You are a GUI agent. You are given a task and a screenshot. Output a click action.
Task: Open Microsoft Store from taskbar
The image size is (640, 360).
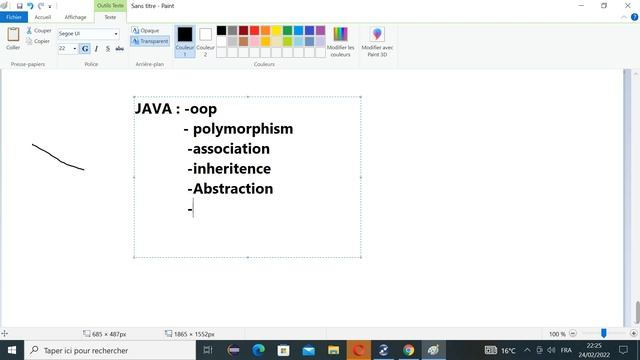click(283, 350)
